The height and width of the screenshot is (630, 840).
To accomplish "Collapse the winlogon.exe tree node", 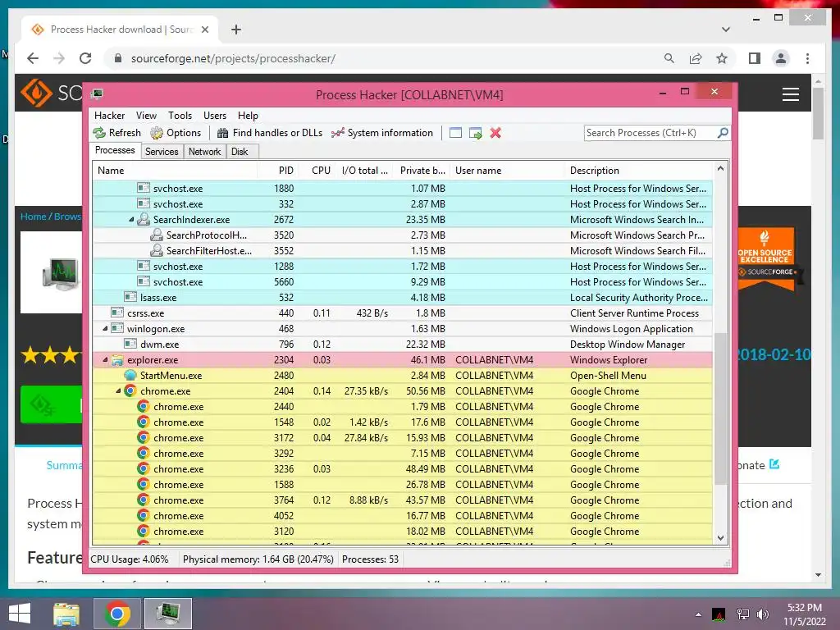I will click(105, 328).
